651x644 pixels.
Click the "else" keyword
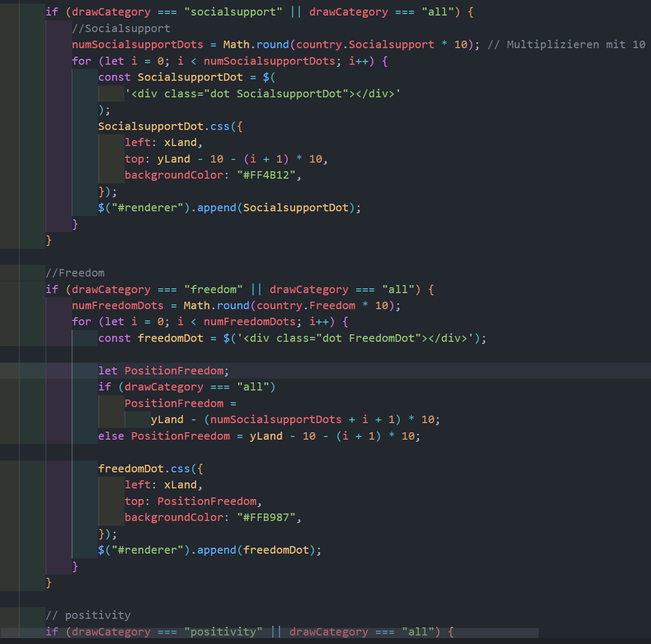(x=111, y=436)
